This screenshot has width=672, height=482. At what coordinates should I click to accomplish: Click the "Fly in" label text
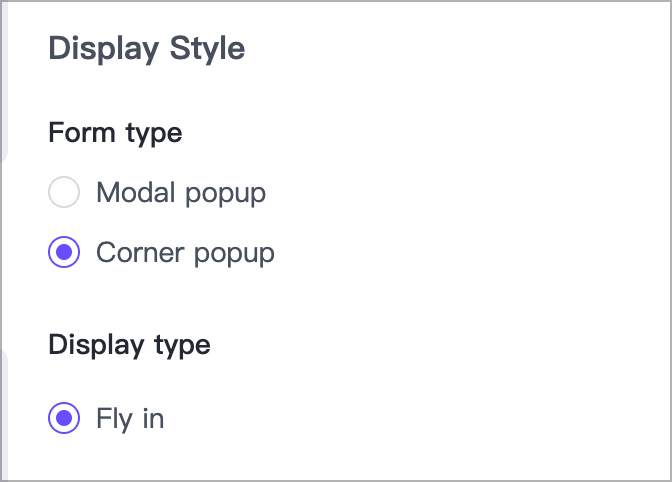[x=130, y=418]
